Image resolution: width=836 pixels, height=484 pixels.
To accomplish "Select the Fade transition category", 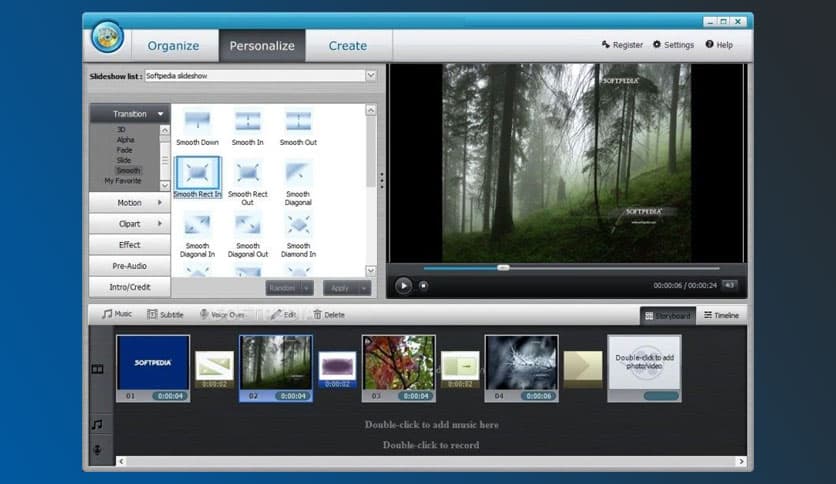I will pos(124,150).
